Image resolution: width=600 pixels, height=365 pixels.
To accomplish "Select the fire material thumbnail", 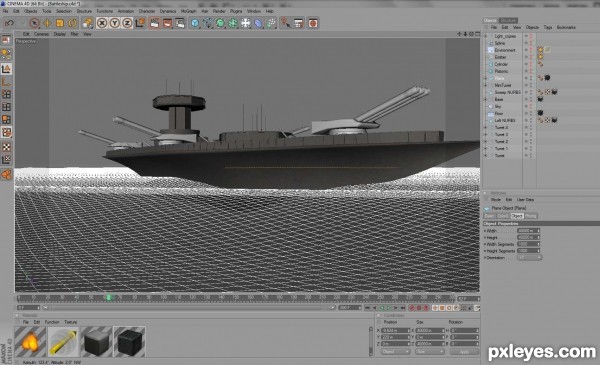I will 30,342.
